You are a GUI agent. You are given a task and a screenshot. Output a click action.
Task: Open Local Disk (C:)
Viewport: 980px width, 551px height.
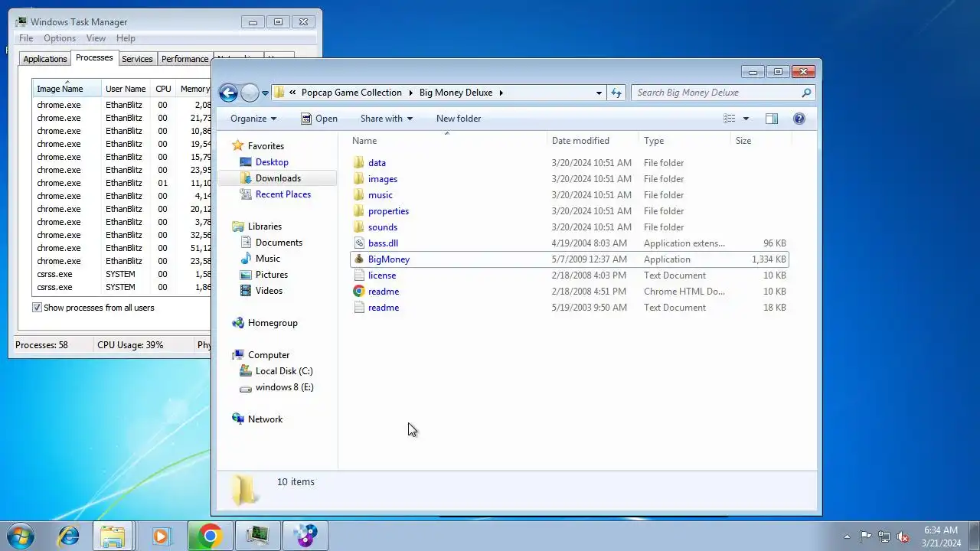pos(284,371)
